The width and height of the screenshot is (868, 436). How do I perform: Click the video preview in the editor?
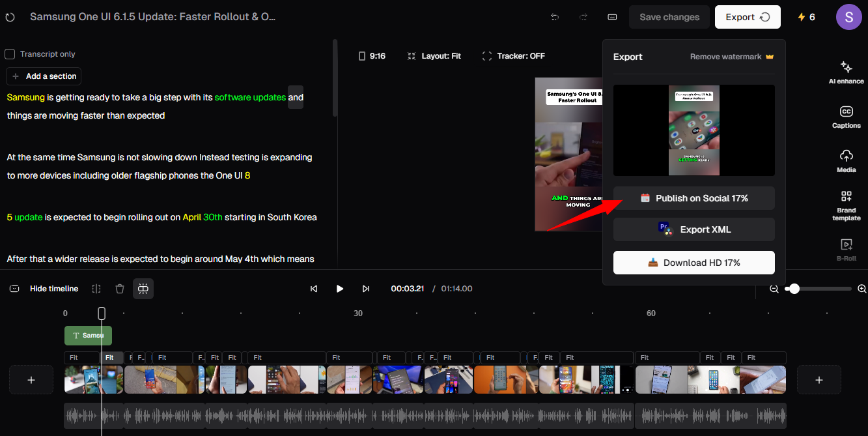(x=568, y=154)
